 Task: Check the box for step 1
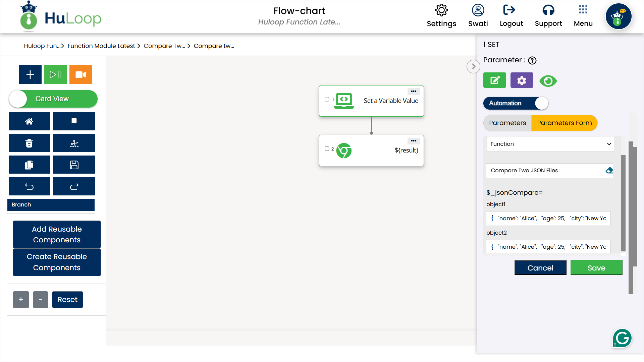pos(327,99)
